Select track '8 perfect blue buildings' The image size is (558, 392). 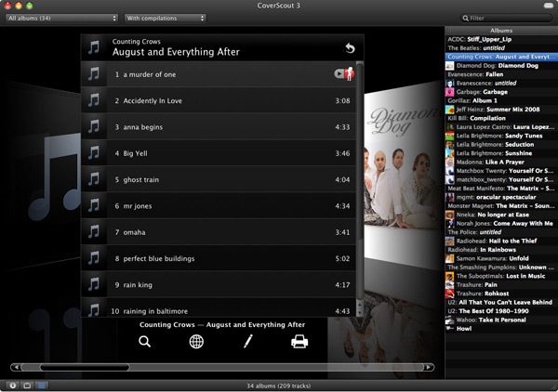[219, 258]
